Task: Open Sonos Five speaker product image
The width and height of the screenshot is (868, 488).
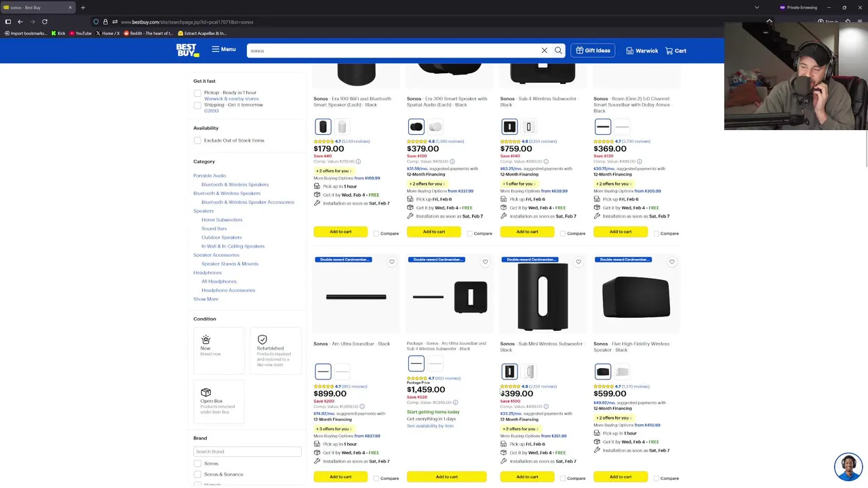Action: [636, 297]
